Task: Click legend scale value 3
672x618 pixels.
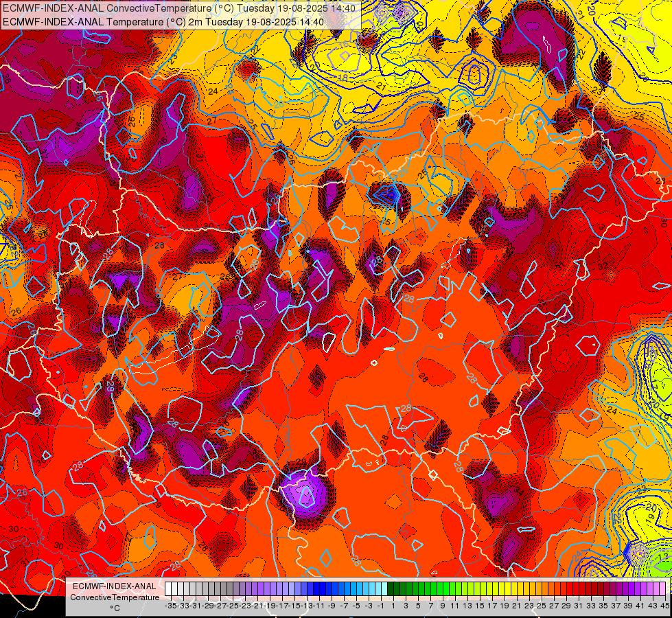Action: 406,606
